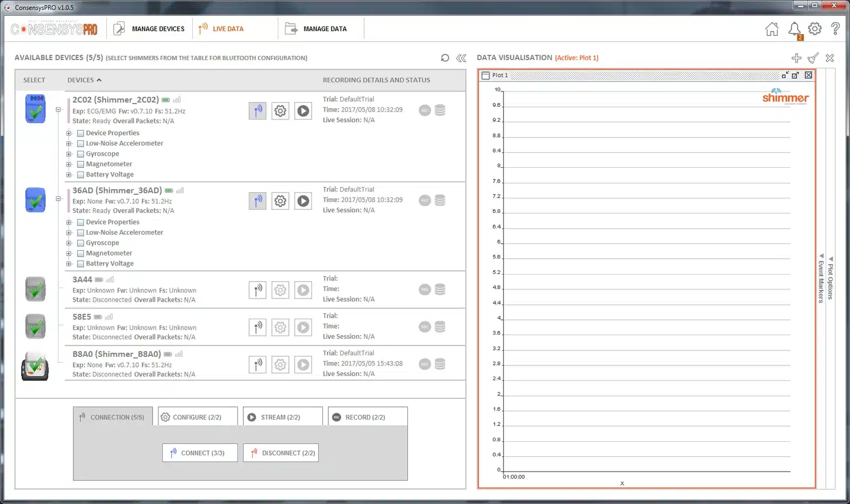The height and width of the screenshot is (504, 850).
Task: Open RECORD (2/2) tab
Action: tap(368, 417)
